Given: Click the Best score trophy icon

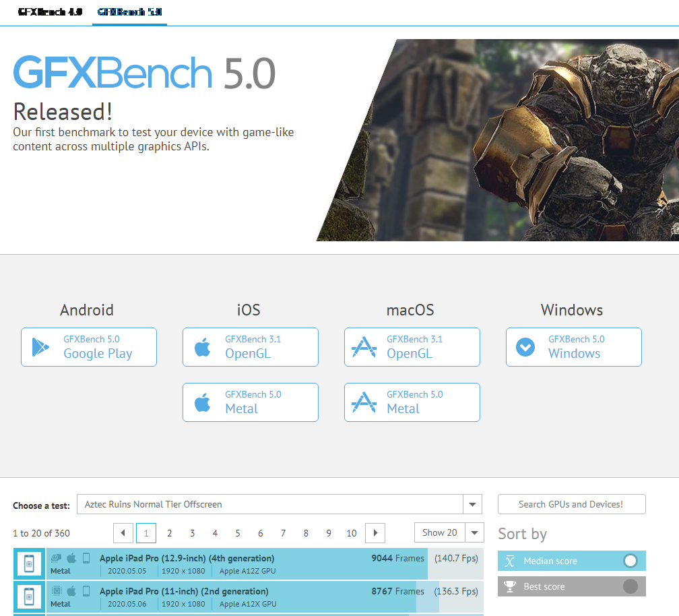Looking at the screenshot, I should point(510,586).
